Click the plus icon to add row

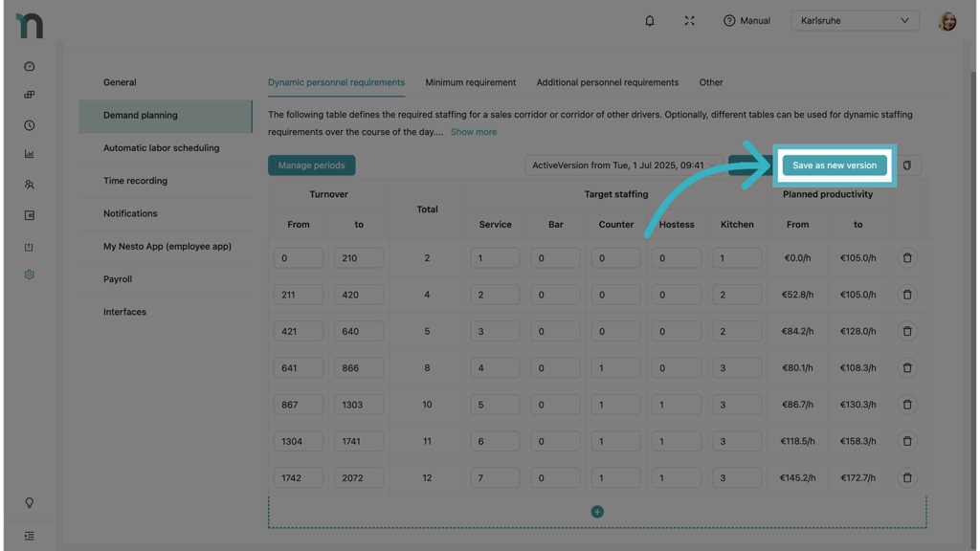[x=597, y=512]
